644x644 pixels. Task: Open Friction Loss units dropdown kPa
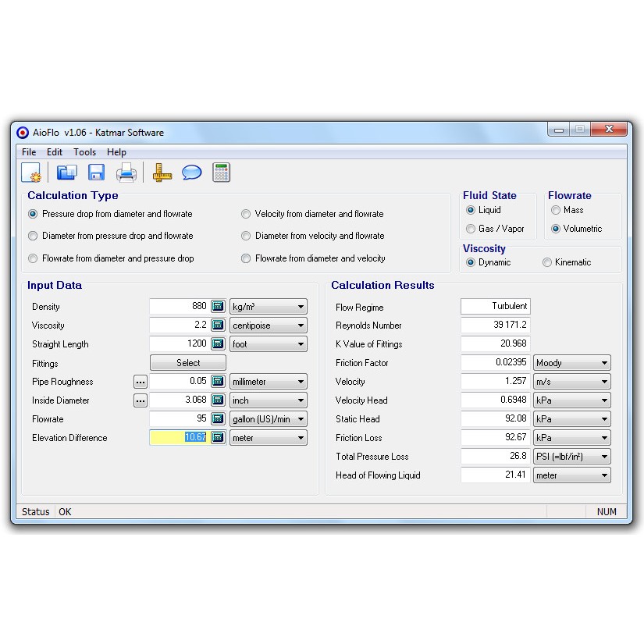click(571, 437)
